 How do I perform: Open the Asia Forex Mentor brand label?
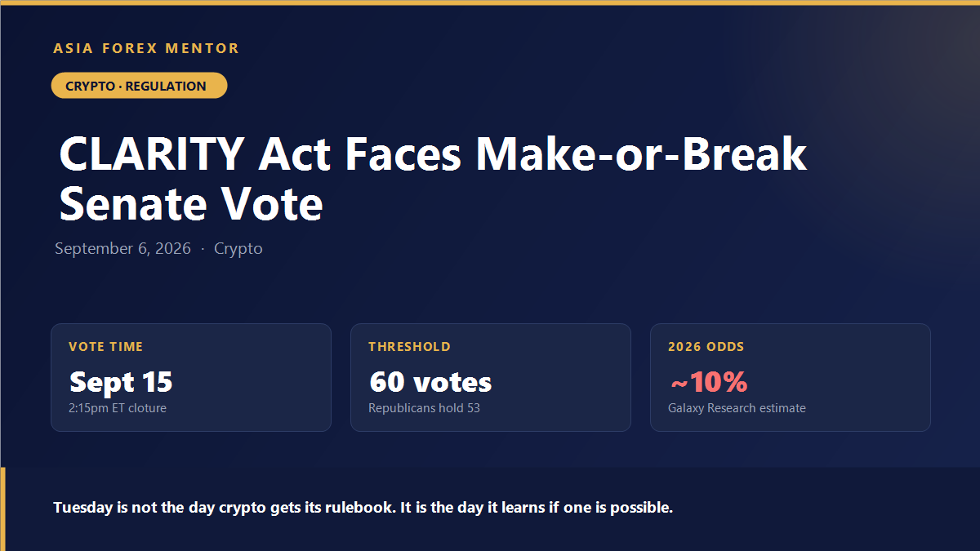146,48
